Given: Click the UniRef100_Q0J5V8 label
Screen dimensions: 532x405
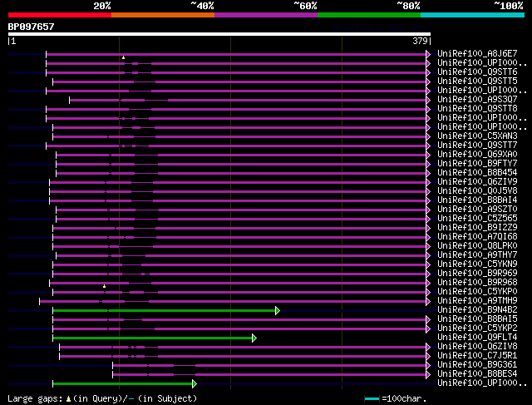Looking at the screenshot, I should point(477,191).
